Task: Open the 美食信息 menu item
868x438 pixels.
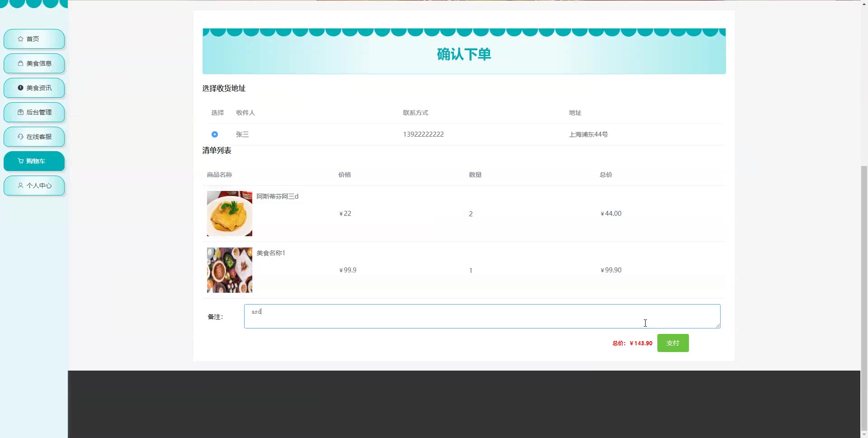Action: tap(34, 63)
